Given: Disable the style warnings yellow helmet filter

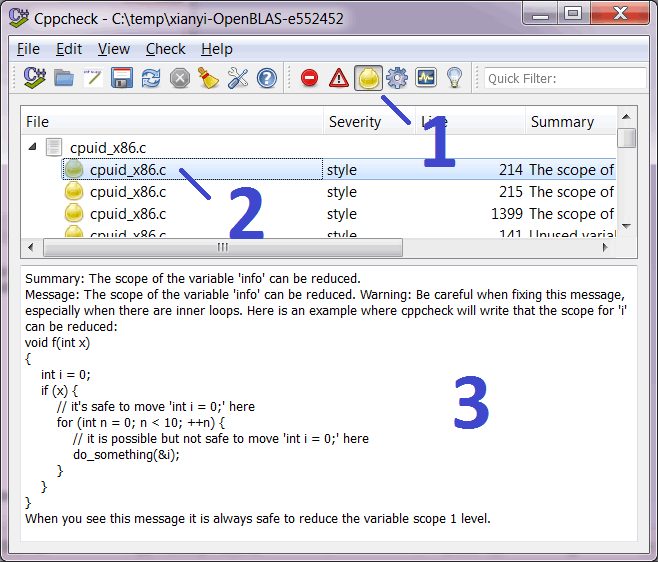Looking at the screenshot, I should point(368,78).
